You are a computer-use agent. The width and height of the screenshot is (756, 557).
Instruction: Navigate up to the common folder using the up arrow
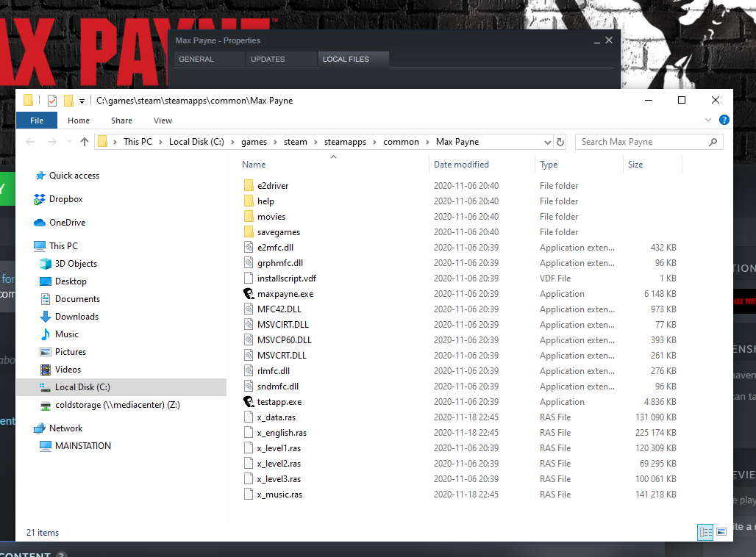pos(84,141)
